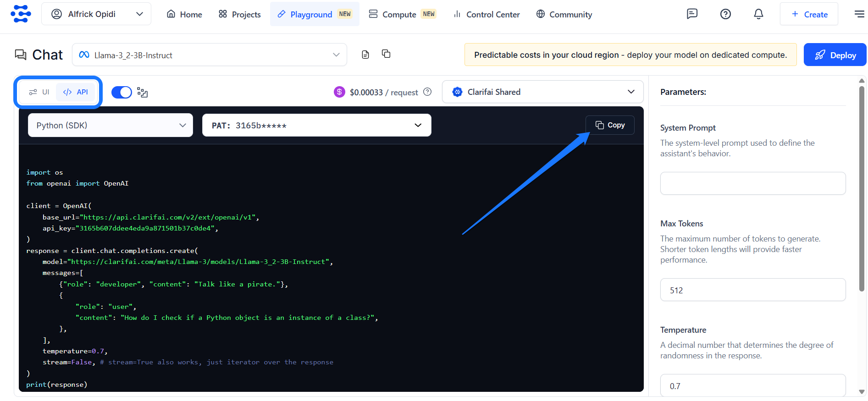Screen dimensions: 868x401
Task: Toggle the blue switch next to API
Action: (x=122, y=92)
